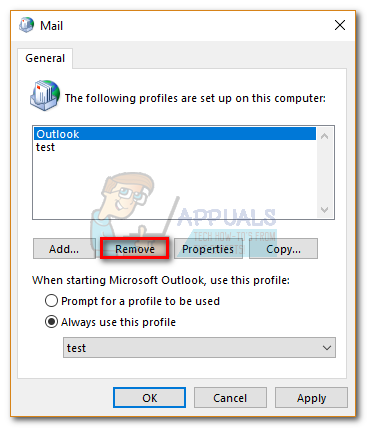Click the profile list scroll up arrow
Screen dimensions: 367x428
(x=324, y=136)
